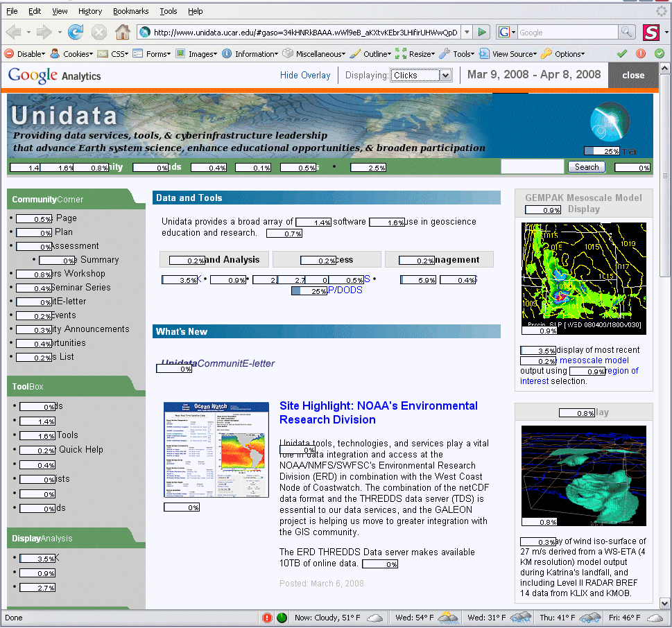The height and width of the screenshot is (628, 672).
Task: Click the browser Reload button
Action: [x=76, y=32]
